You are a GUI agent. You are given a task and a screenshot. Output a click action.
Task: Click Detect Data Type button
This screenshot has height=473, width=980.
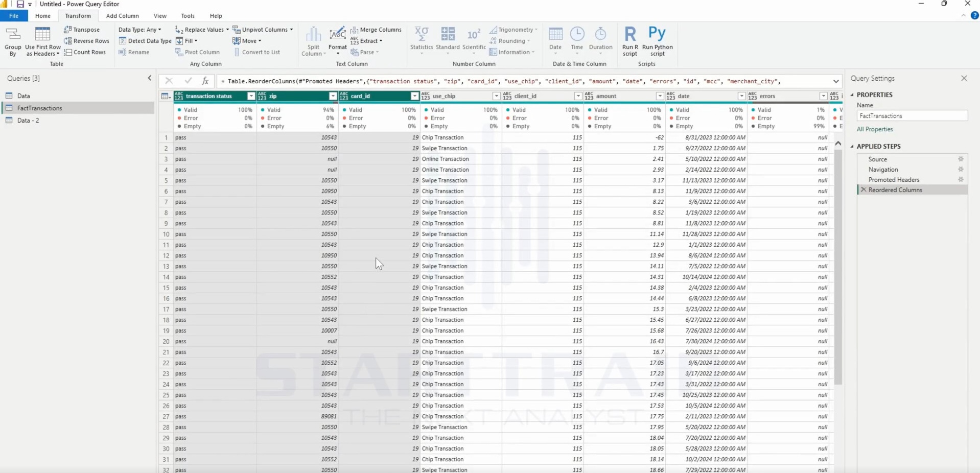point(145,41)
